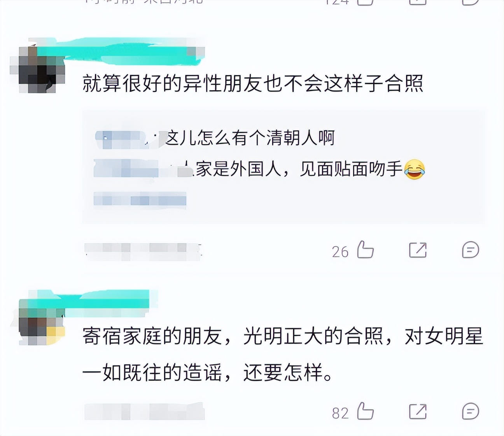
Task: Reply to the comment with 26 likes
Action: click(470, 250)
